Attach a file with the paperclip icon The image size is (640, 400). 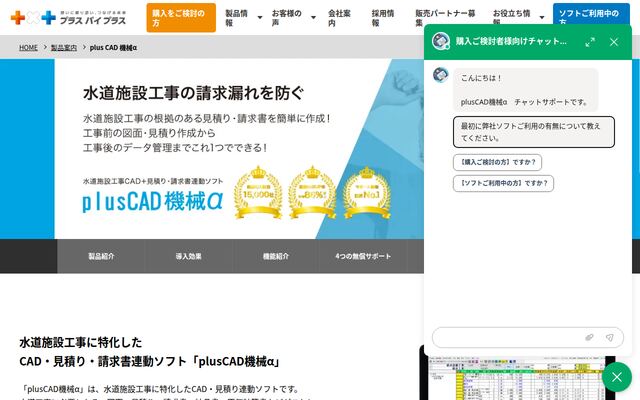(589, 338)
